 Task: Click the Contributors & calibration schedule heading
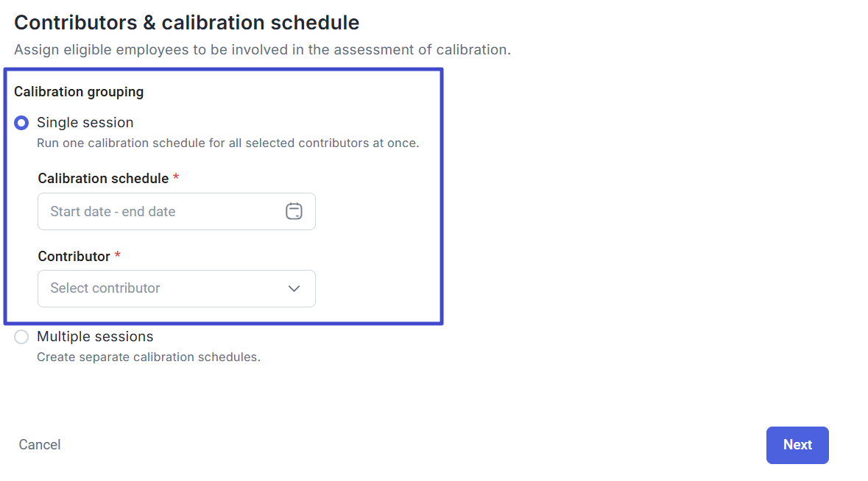pyautogui.click(x=186, y=23)
